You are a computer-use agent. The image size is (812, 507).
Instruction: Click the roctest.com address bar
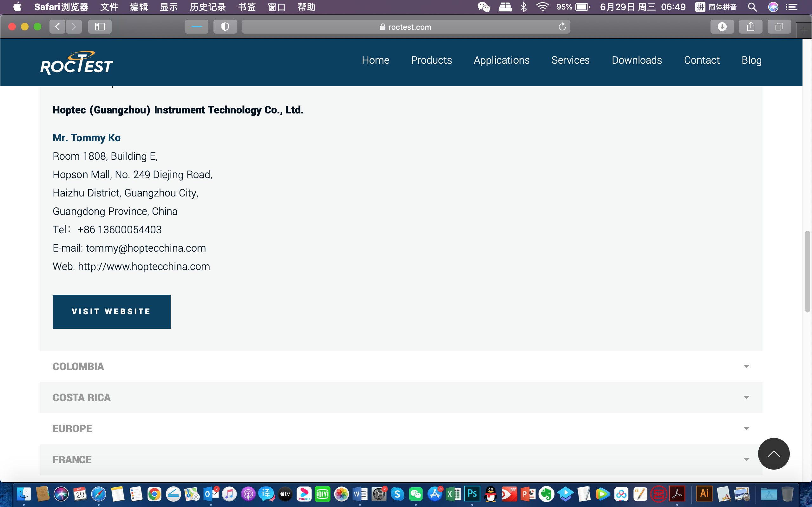tap(405, 27)
